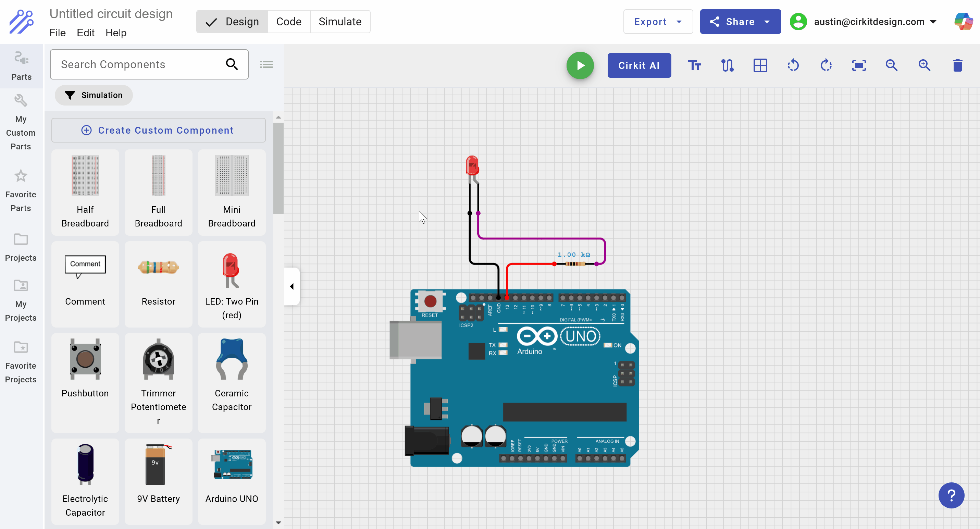
Task: Show Favorite Parts in the sidebar
Action: click(x=21, y=190)
